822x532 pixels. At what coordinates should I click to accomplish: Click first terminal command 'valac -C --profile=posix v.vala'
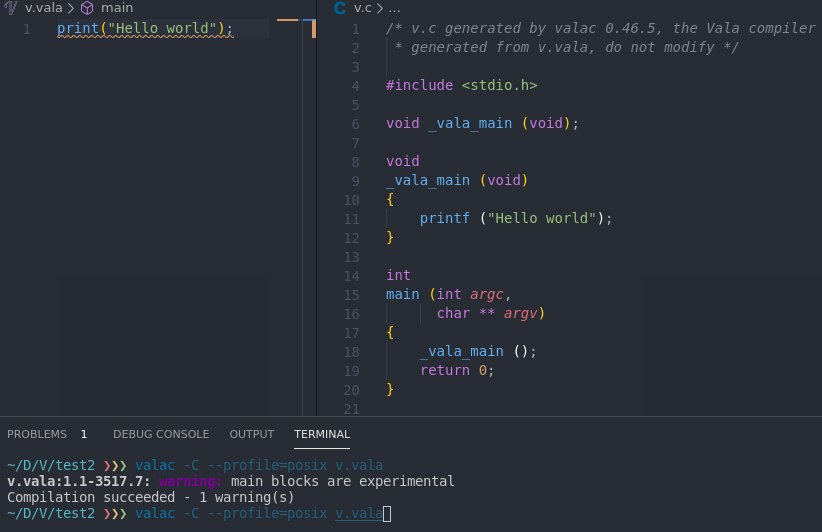tap(259, 465)
